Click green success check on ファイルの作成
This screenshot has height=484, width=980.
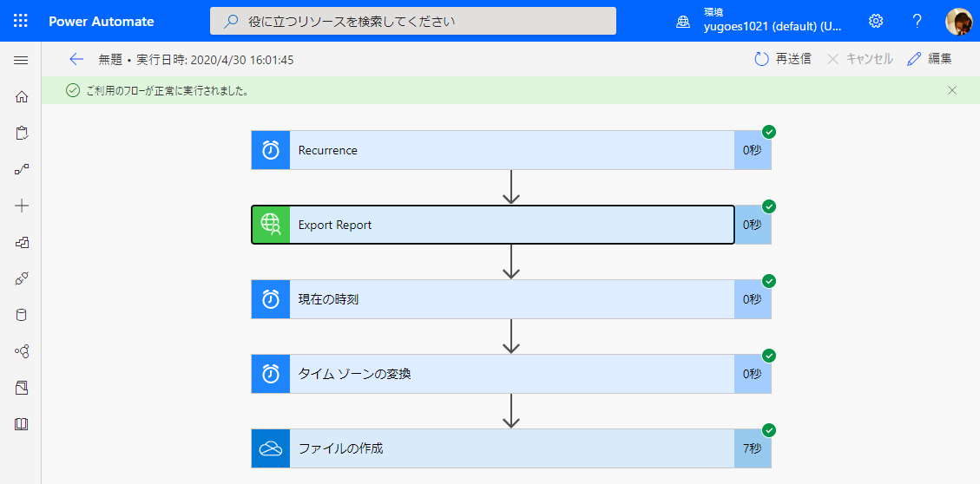[x=769, y=430]
